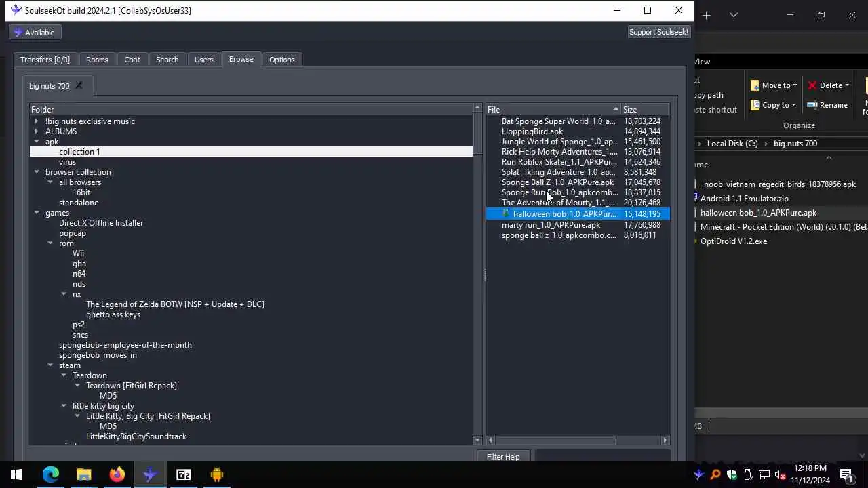Expand the !big nuts exclusive music folder
Screen dimensions: 868x488
pos(37,121)
